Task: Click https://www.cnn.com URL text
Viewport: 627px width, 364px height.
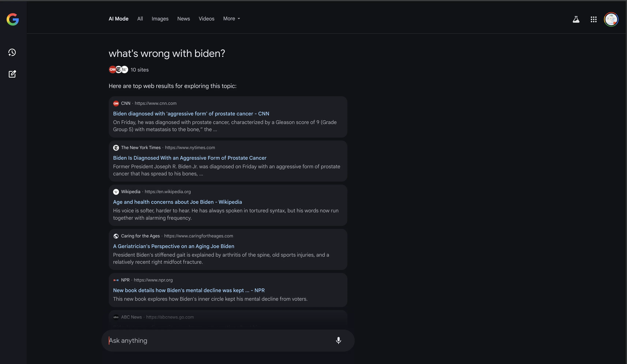Action: pyautogui.click(x=156, y=103)
